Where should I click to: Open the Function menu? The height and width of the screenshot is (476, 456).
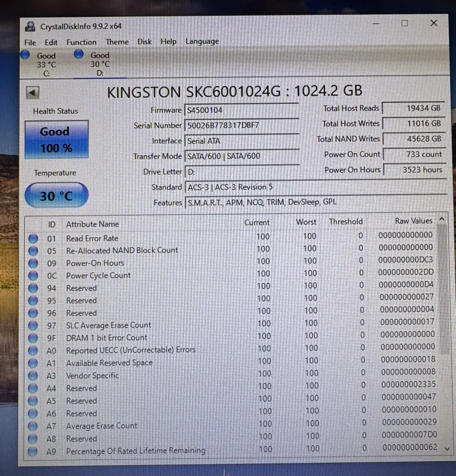[x=81, y=42]
